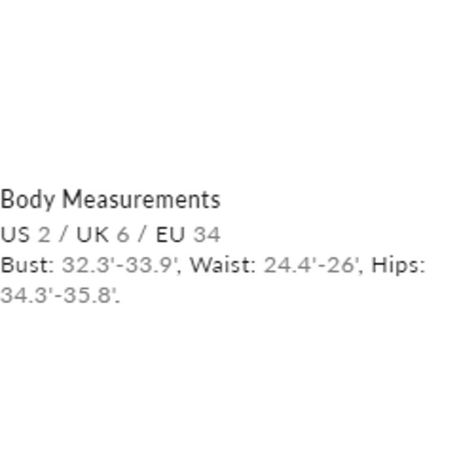Click the bust maximum value 33.9'
This screenshot has height=476, width=476.
tap(151, 265)
